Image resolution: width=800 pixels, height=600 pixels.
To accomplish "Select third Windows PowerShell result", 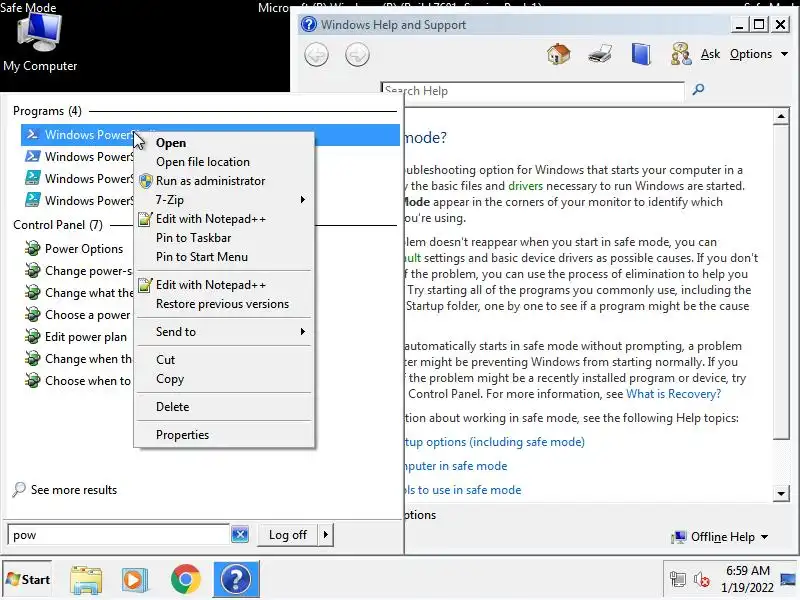I will point(79,179).
